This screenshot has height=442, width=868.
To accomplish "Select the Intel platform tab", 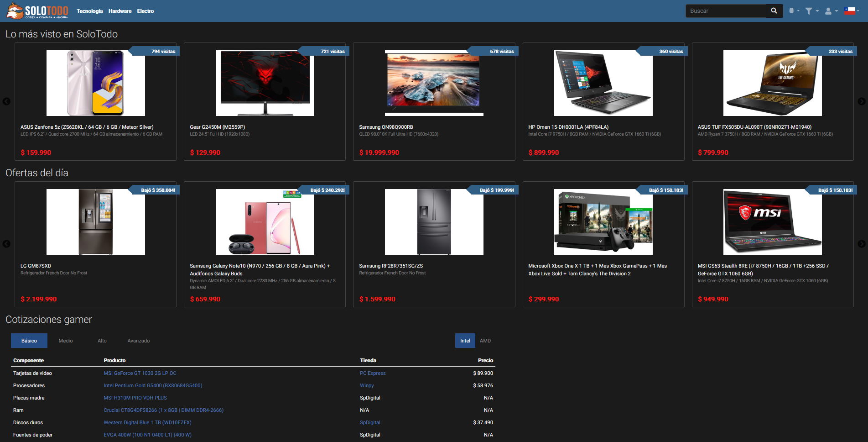I will point(465,341).
